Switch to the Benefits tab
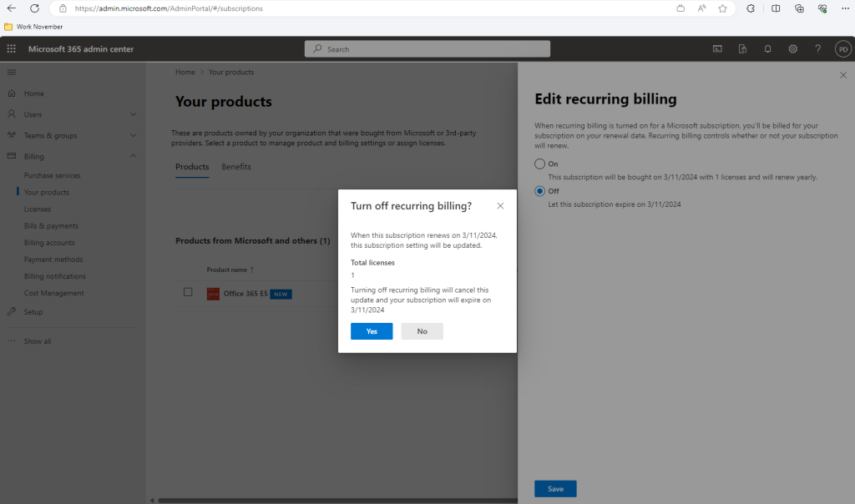Viewport: 855px width, 504px height. click(236, 167)
